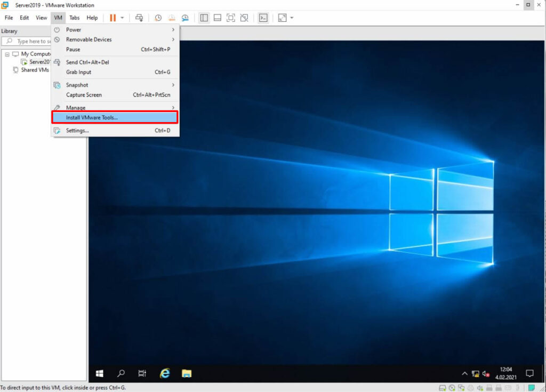The width and height of the screenshot is (546, 392).
Task: Click the orange Suspend VM pause icon
Action: [x=113, y=18]
